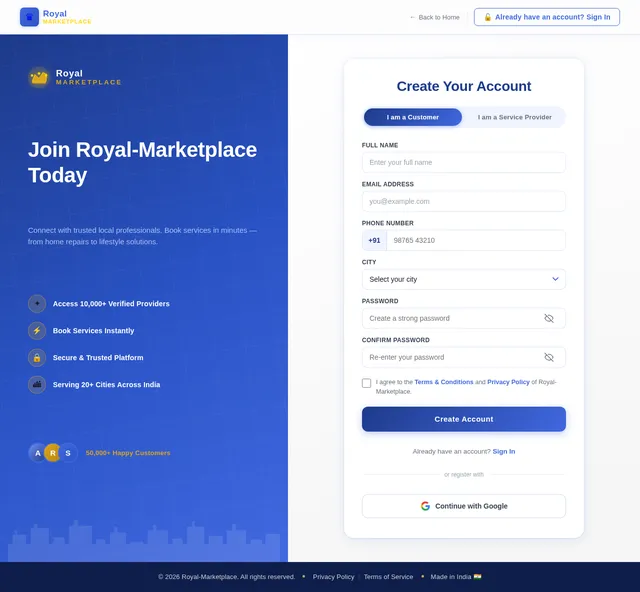Open the Select your city dropdown
640x592 pixels.
463,279
